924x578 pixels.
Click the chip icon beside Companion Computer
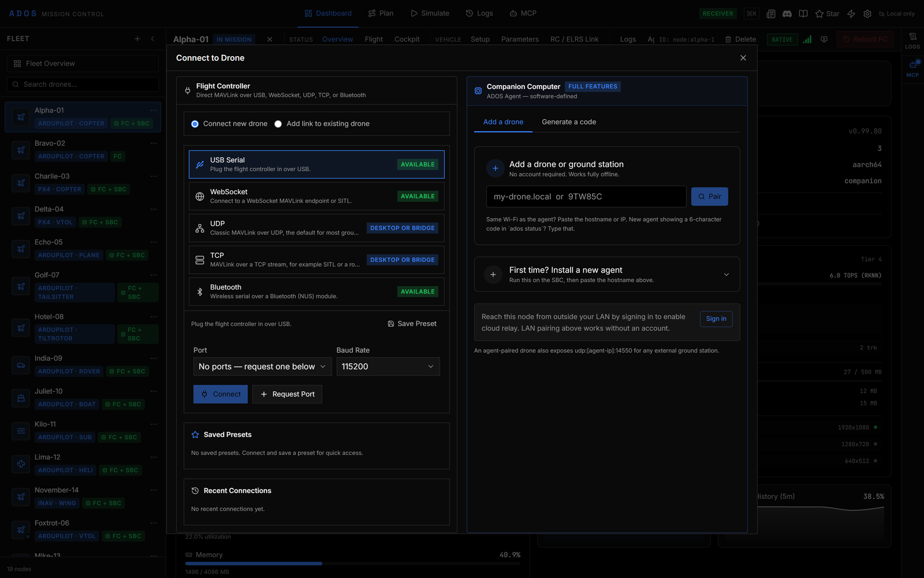point(478,91)
